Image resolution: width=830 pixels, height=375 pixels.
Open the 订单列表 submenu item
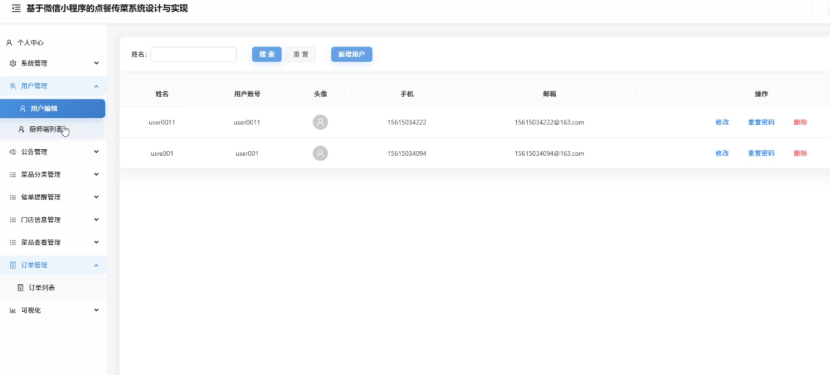53,288
